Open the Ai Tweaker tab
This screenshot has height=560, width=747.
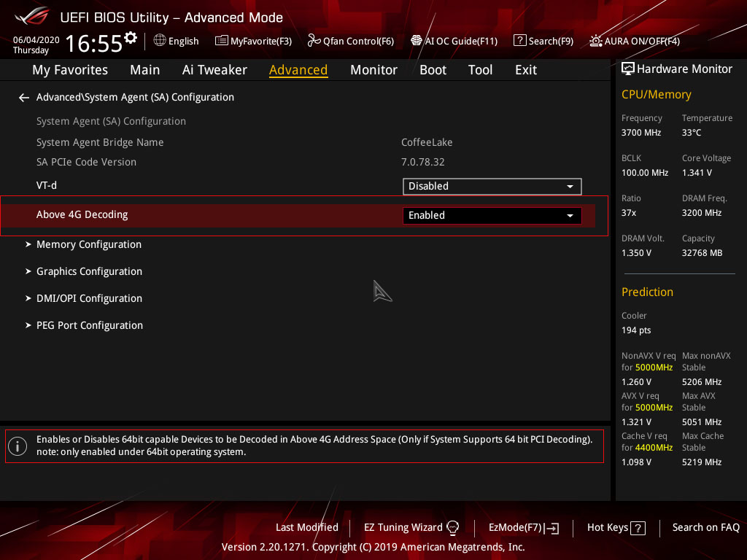click(214, 70)
